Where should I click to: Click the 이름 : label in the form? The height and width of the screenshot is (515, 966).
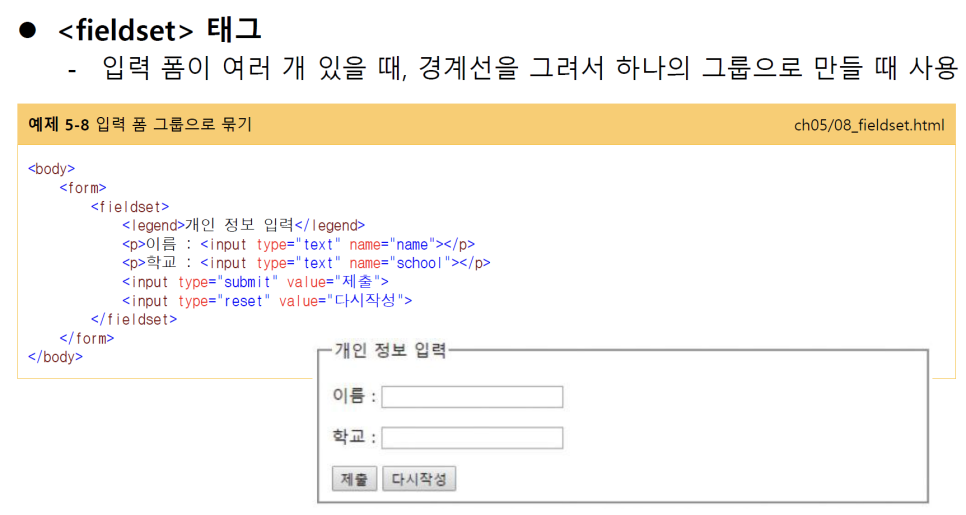click(x=354, y=395)
